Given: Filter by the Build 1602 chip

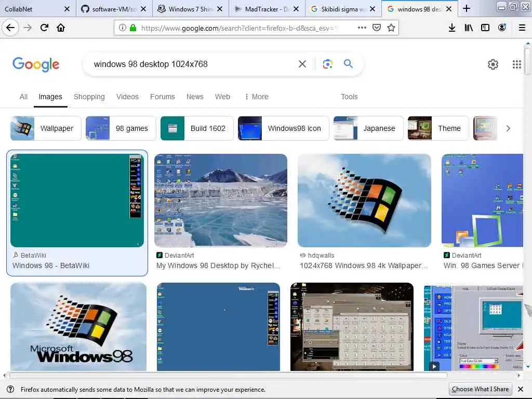Looking at the screenshot, I should [197, 128].
